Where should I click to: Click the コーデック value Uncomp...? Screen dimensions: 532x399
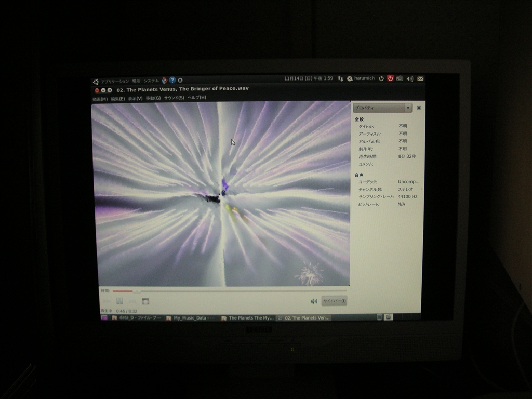pyautogui.click(x=408, y=182)
